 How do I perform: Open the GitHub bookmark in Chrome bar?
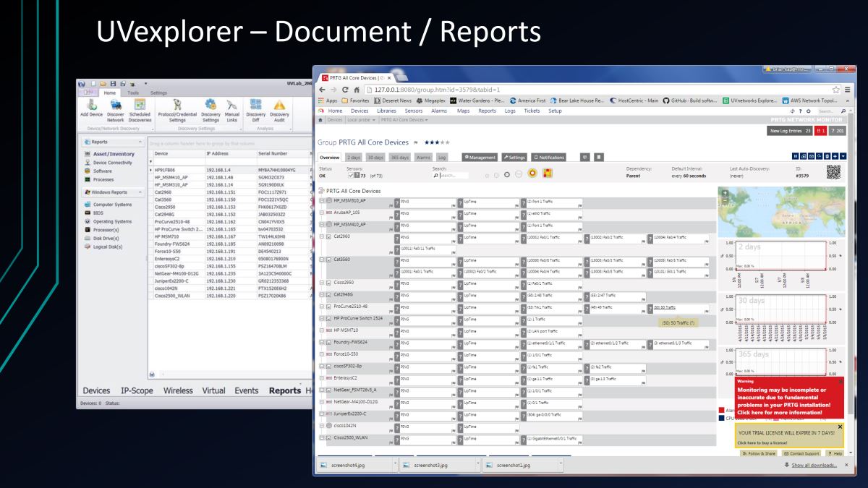pyautogui.click(x=689, y=100)
